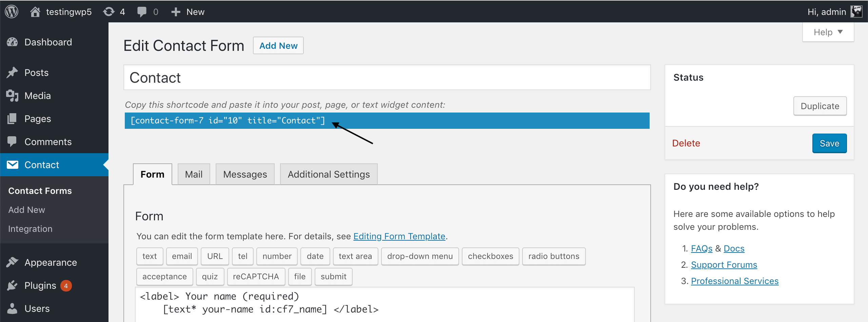Save the contact form
This screenshot has height=322, width=868.
click(829, 143)
